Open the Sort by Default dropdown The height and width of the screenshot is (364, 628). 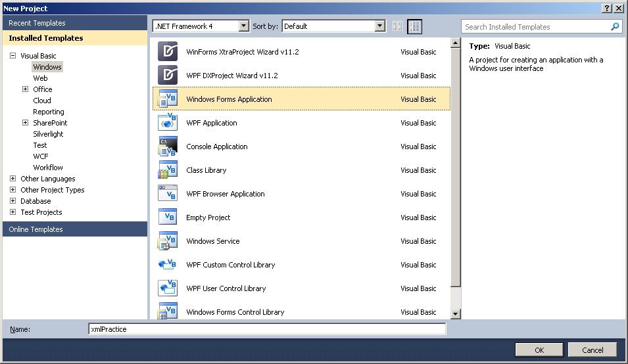379,26
